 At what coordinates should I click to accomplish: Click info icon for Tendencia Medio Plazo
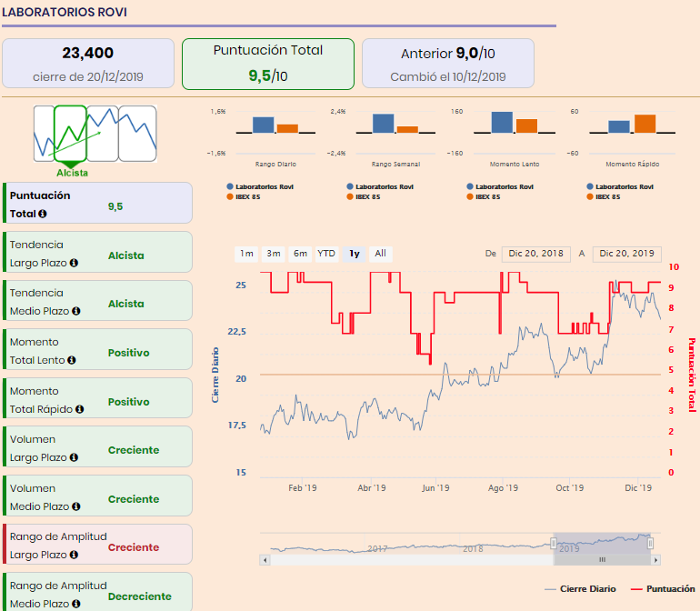75,311
